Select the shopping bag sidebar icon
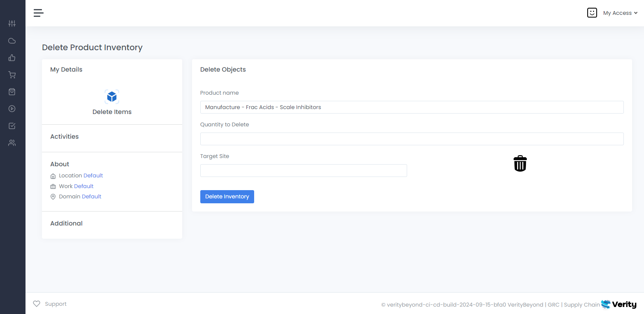Screen dimensions: 644x314 (12, 92)
